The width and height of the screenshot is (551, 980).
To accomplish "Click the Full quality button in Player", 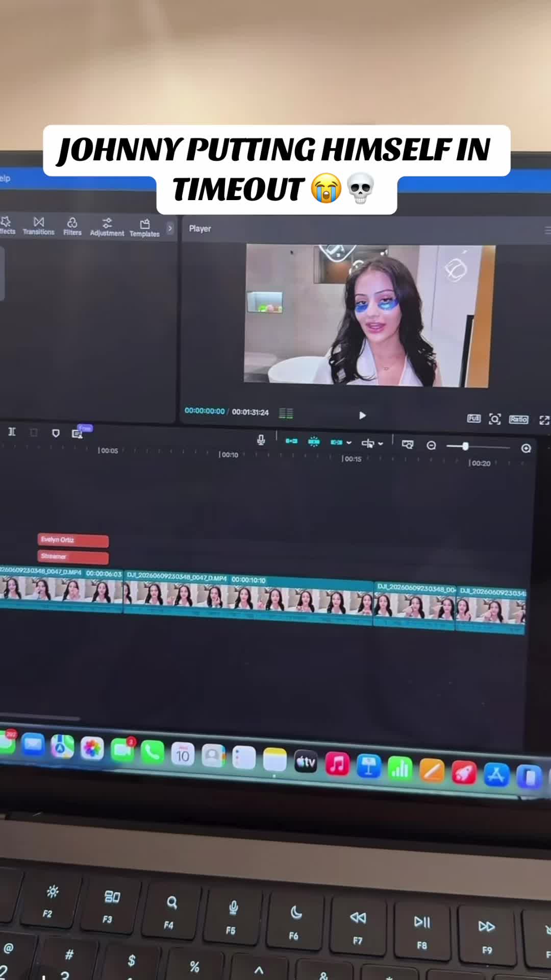I will pos(474,419).
